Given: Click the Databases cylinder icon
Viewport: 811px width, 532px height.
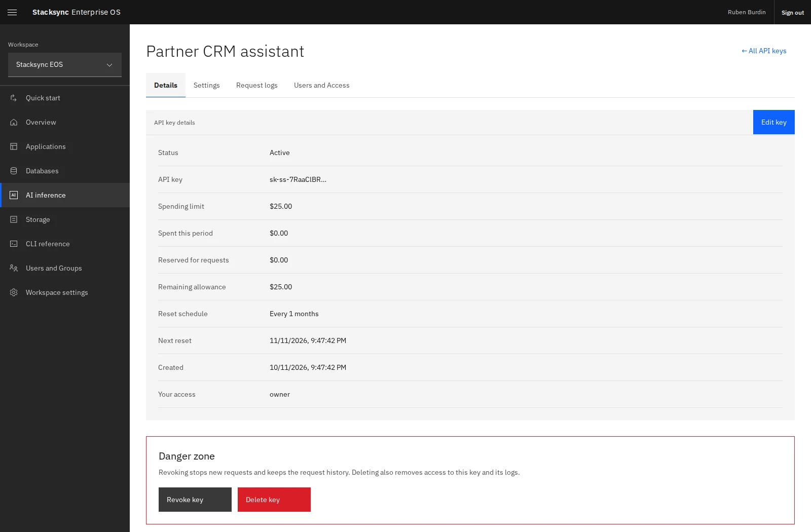Looking at the screenshot, I should (14, 171).
